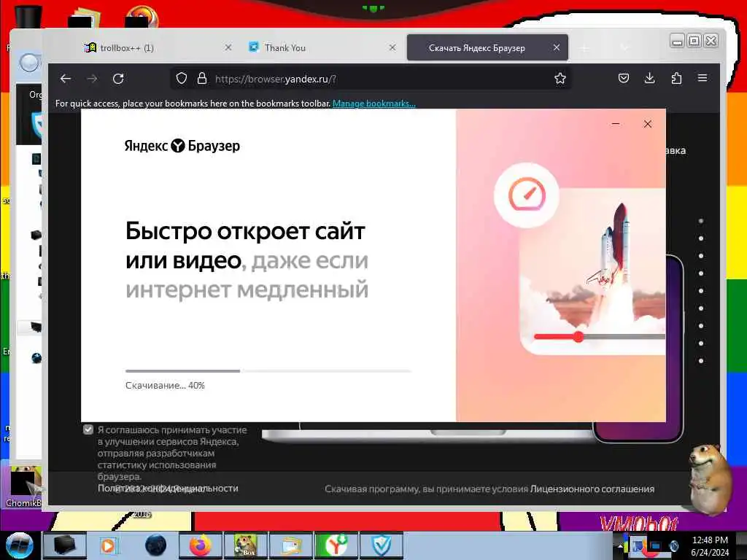Show hidden system tray icons
Screen dimensions: 747x560
(620, 546)
